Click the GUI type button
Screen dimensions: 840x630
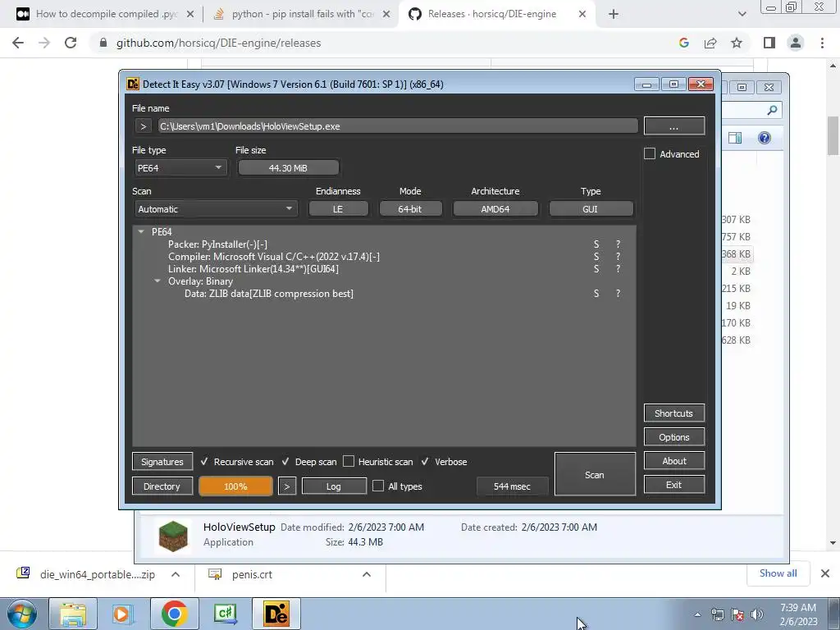click(x=591, y=209)
